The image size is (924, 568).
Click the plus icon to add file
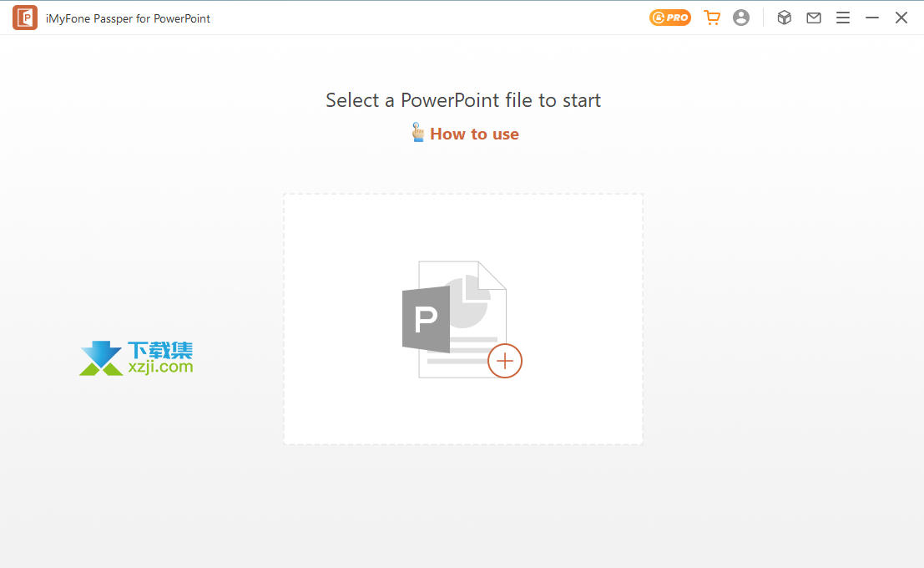[505, 361]
